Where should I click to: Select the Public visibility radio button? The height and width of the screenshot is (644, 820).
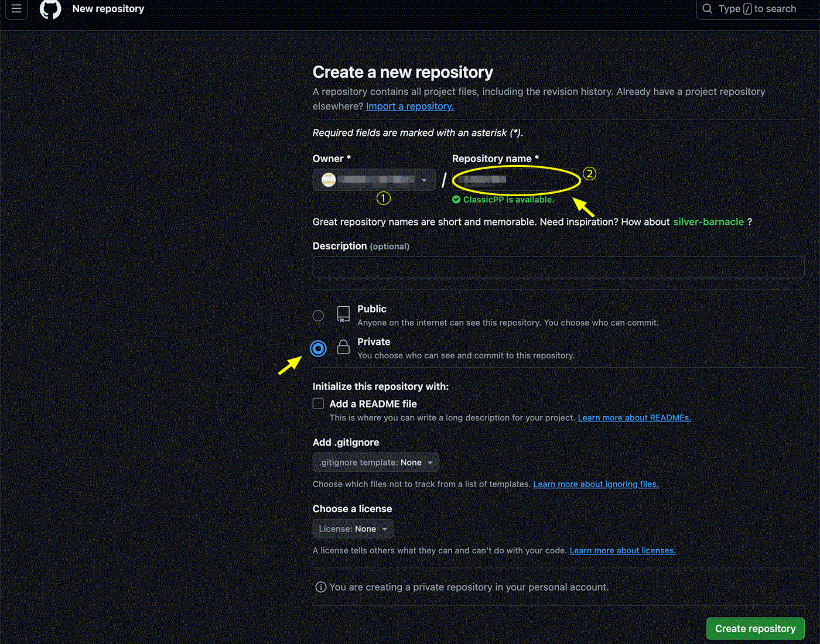point(318,316)
